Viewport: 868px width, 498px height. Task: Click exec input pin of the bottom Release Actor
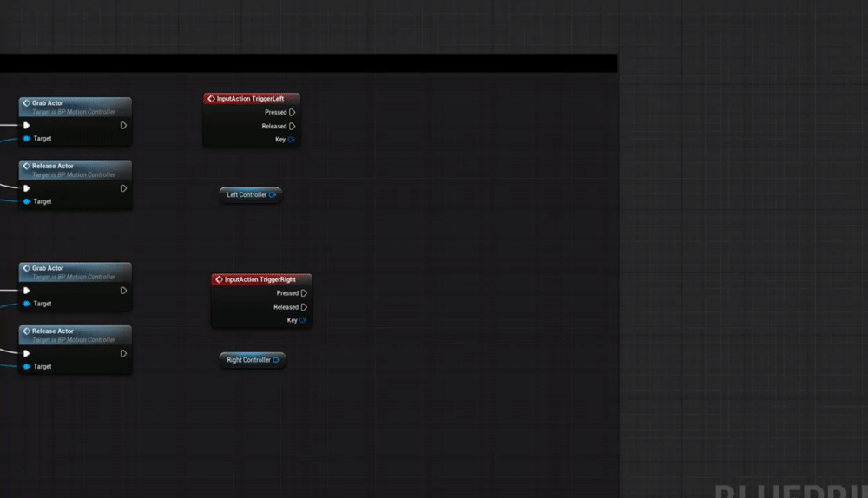[27, 354]
